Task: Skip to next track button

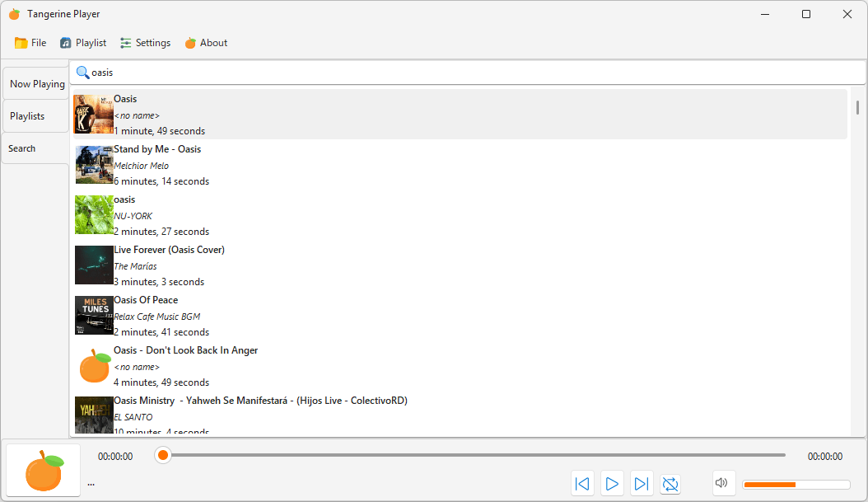Action: [641, 484]
